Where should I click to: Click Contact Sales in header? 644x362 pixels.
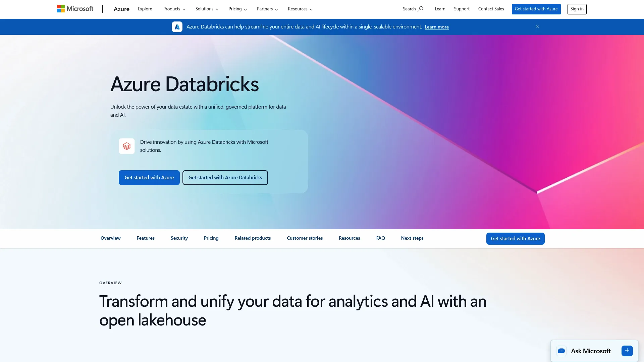tap(491, 9)
